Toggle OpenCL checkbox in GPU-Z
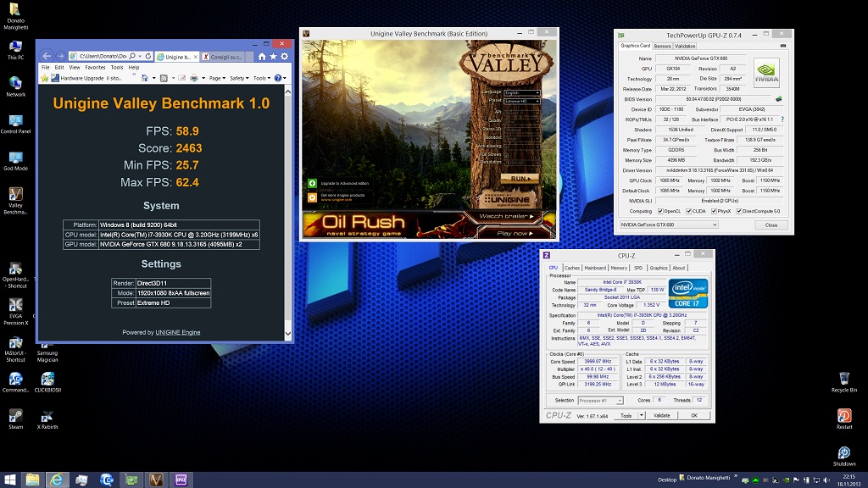Viewport: 868px width, 488px height. point(660,211)
